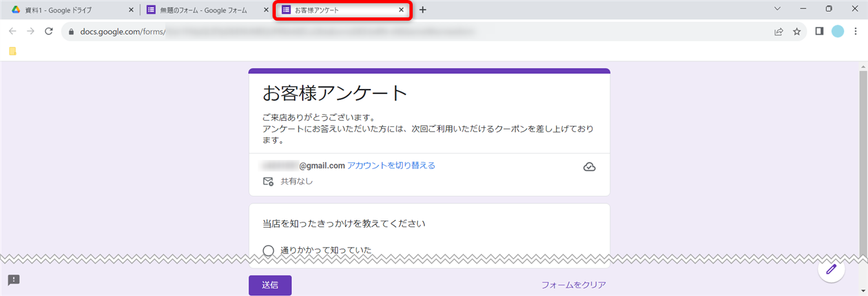Expand the tab search dropdown arrow
The height and width of the screenshot is (296, 868).
click(x=777, y=9)
